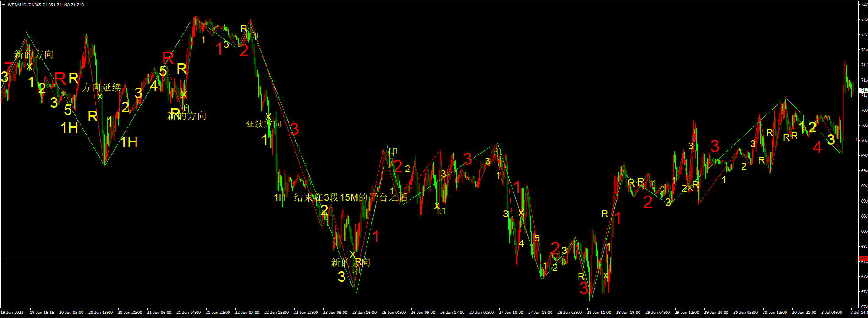868x318 pixels.
Task: Click the WTI,M15 chart title text
Action: tap(17, 5)
